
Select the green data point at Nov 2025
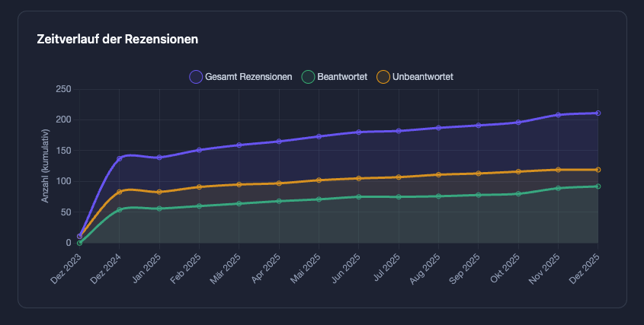(558, 188)
